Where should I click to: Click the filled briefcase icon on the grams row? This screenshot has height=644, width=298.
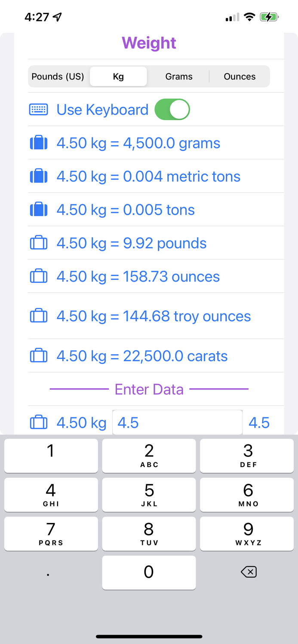pyautogui.click(x=38, y=143)
